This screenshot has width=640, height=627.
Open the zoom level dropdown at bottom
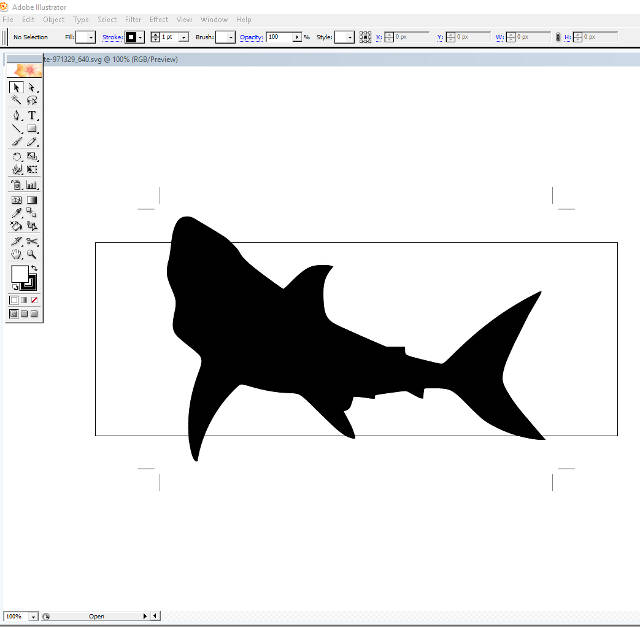(x=33, y=616)
